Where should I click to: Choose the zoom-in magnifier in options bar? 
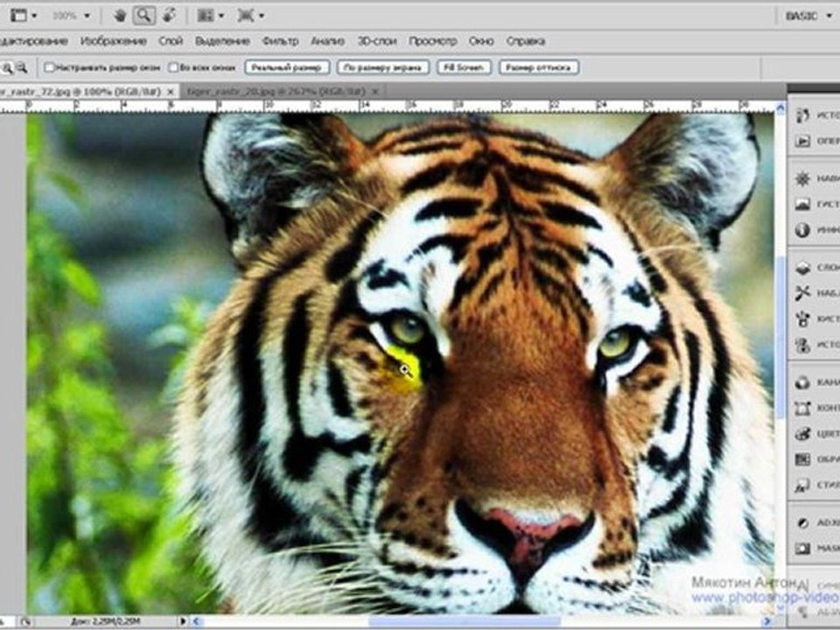(8, 68)
